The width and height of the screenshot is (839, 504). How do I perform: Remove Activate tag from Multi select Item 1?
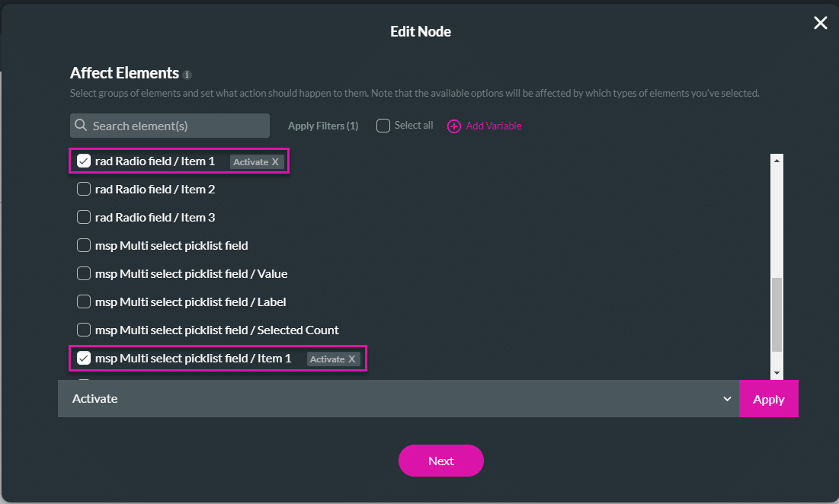pos(352,359)
